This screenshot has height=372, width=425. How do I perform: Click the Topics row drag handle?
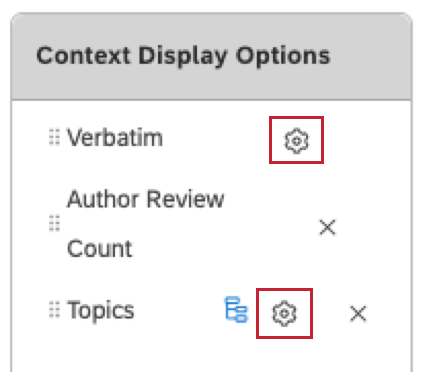coord(54,310)
